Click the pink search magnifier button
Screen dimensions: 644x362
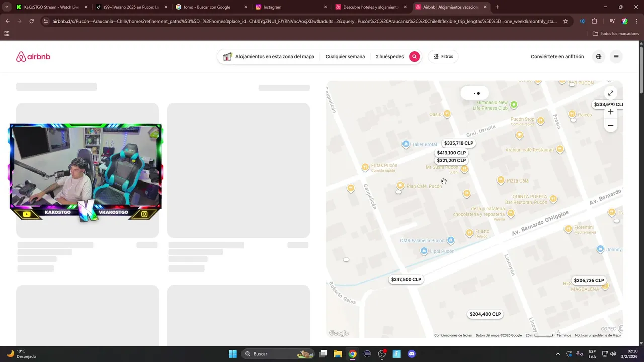(x=414, y=57)
